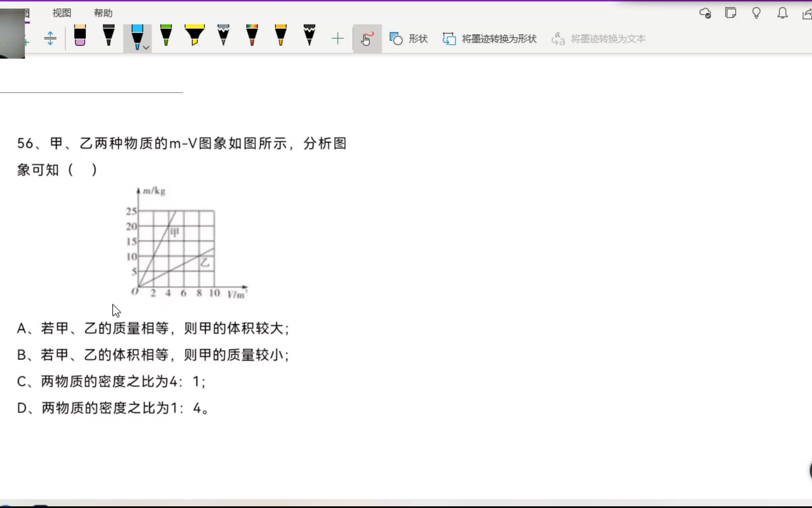Open the notifications bell panel
812x508 pixels.
tap(782, 13)
